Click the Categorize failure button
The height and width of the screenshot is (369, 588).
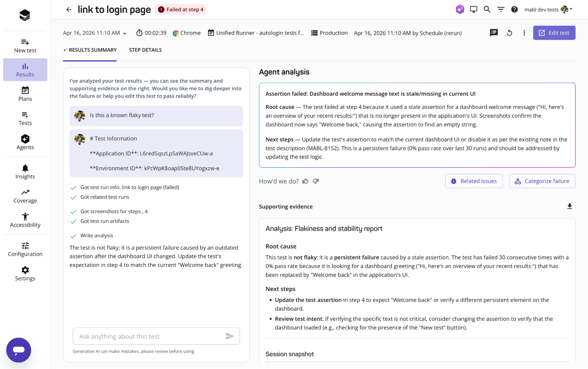tap(542, 181)
